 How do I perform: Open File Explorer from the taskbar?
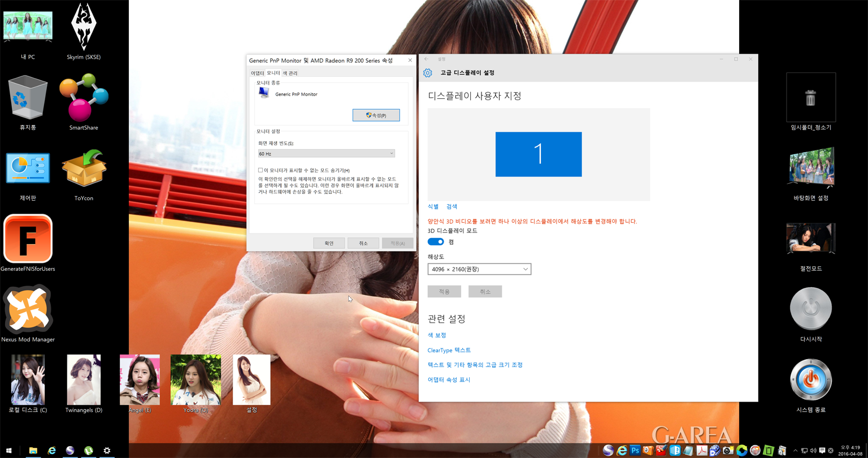tap(33, 451)
